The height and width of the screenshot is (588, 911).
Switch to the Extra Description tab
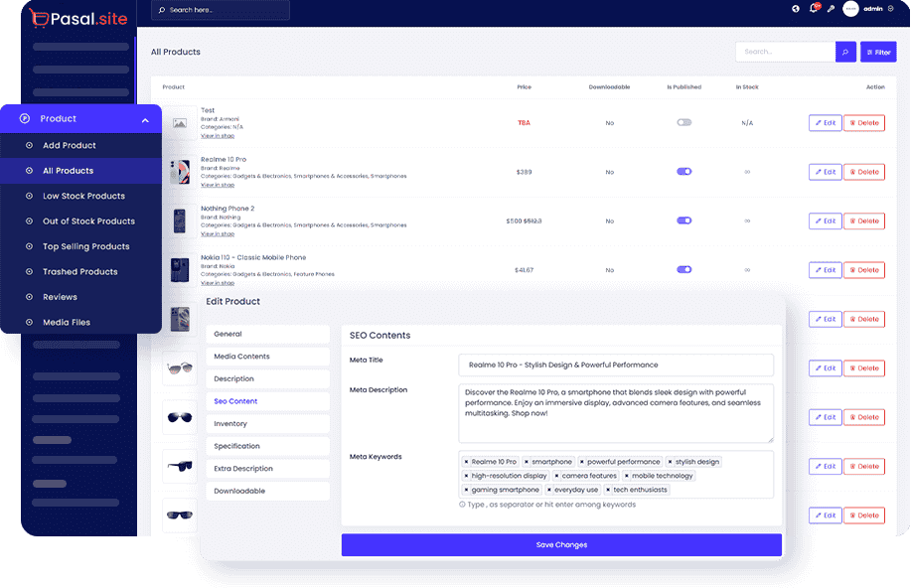[x=268, y=468]
